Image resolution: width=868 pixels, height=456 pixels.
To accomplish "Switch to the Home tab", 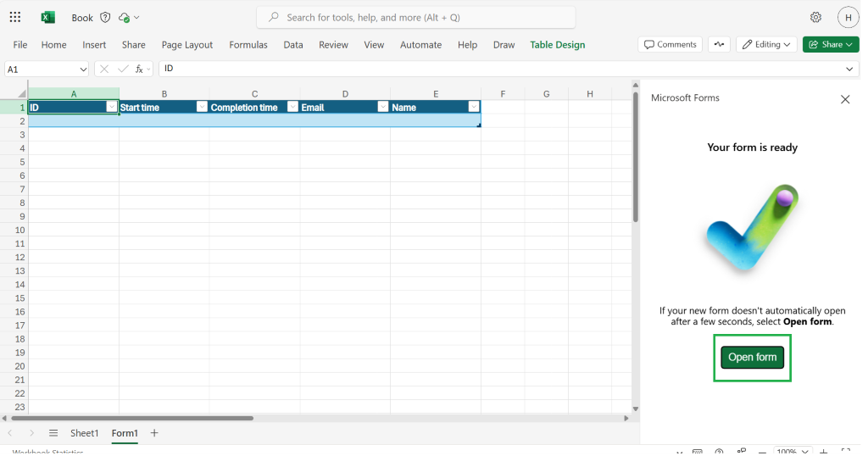I will coord(53,45).
